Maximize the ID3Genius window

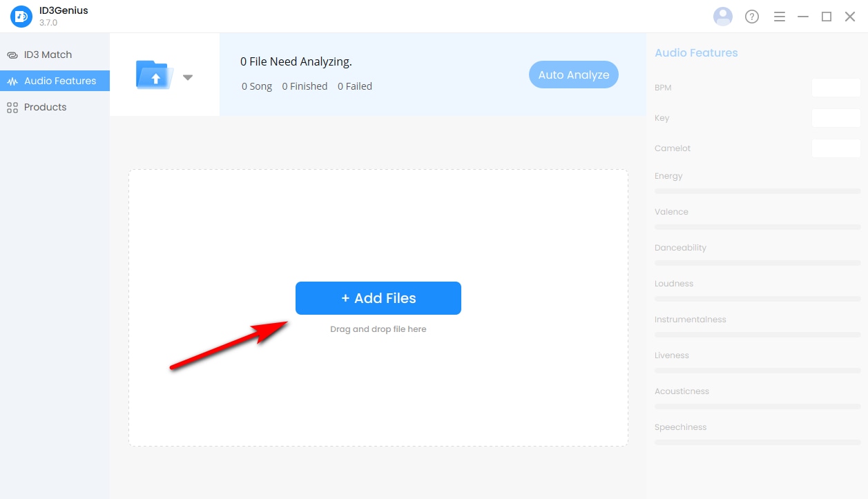coord(826,17)
